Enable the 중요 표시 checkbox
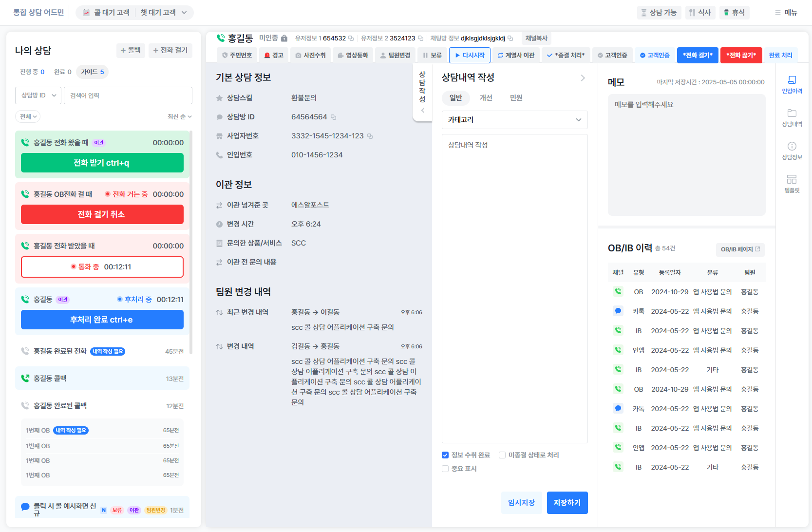The width and height of the screenshot is (812, 532). pyautogui.click(x=445, y=469)
